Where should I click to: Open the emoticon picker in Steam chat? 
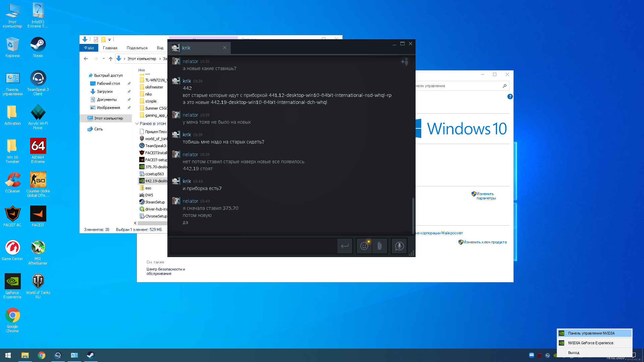coord(364,246)
